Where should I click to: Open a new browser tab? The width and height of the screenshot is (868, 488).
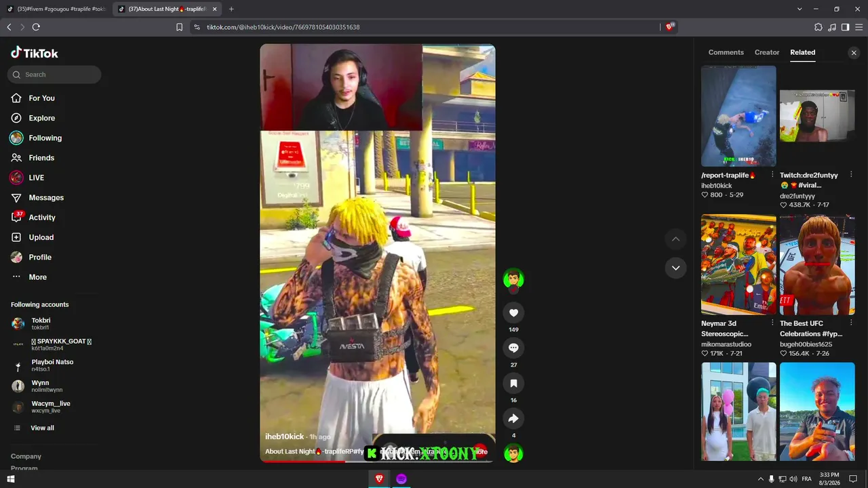pos(231,9)
